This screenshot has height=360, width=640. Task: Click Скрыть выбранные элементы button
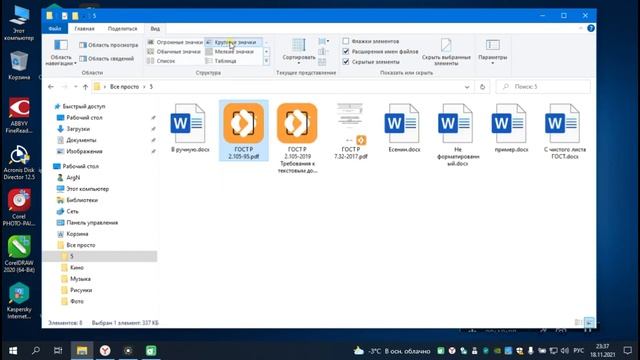tap(446, 52)
